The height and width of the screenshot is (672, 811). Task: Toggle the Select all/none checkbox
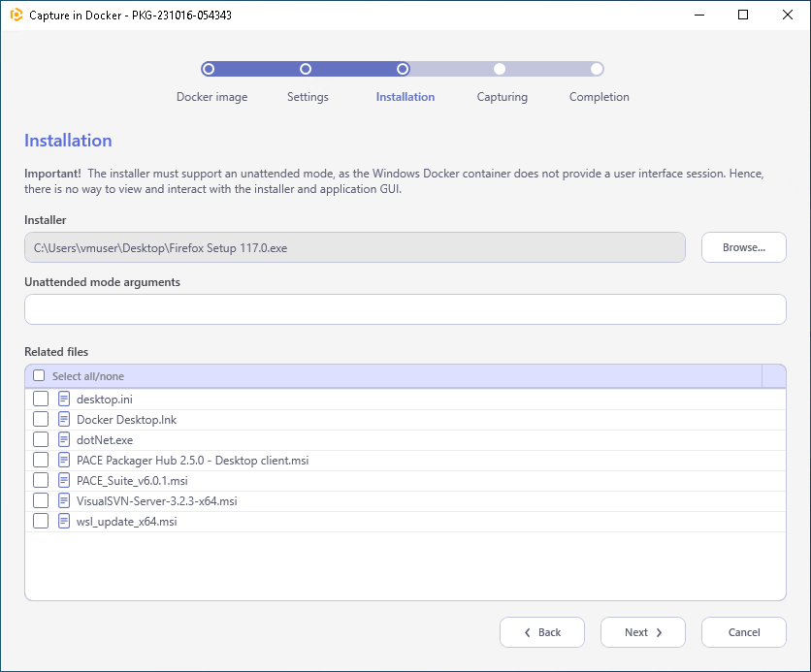coord(39,375)
